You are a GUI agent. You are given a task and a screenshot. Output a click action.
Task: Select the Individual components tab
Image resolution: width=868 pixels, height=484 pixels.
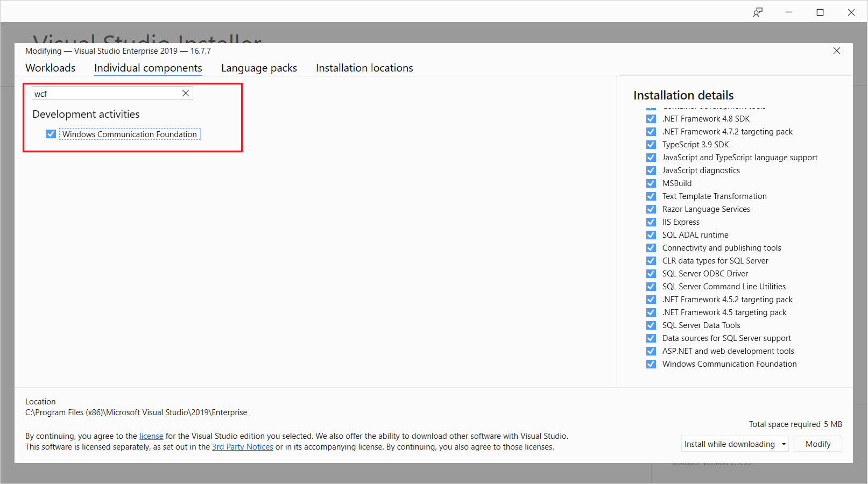click(148, 68)
